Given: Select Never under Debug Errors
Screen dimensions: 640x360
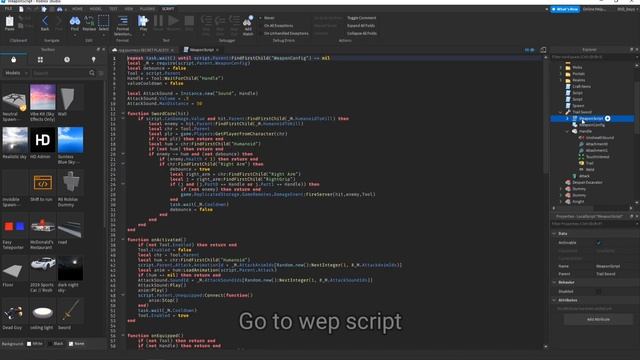Looking at the screenshot, I should pos(267,18).
